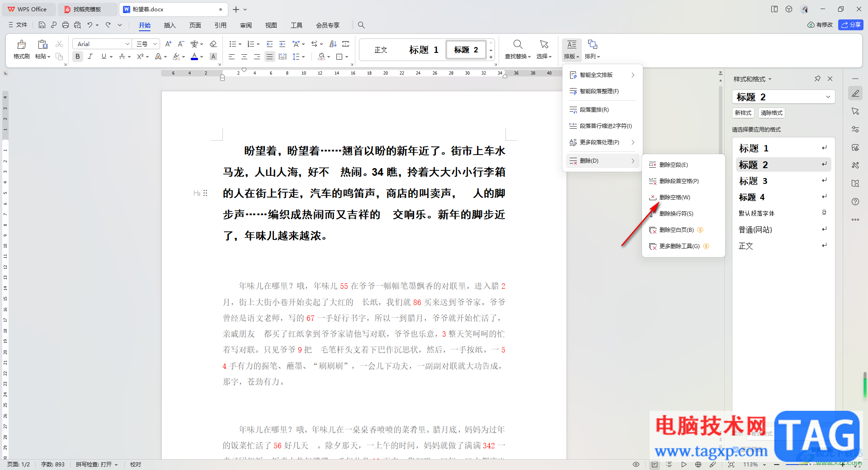This screenshot has height=470, width=868.
Task: Click the help question mark sidebar icon
Action: [x=855, y=202]
